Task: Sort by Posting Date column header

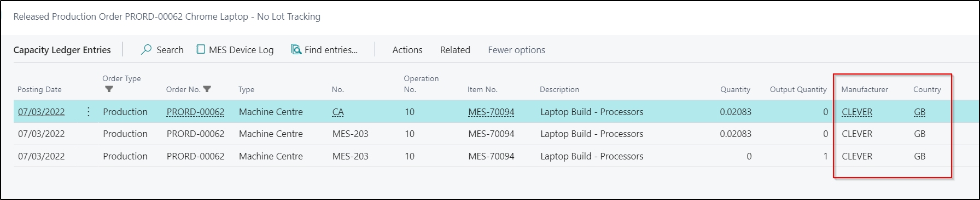Action: 39,89
